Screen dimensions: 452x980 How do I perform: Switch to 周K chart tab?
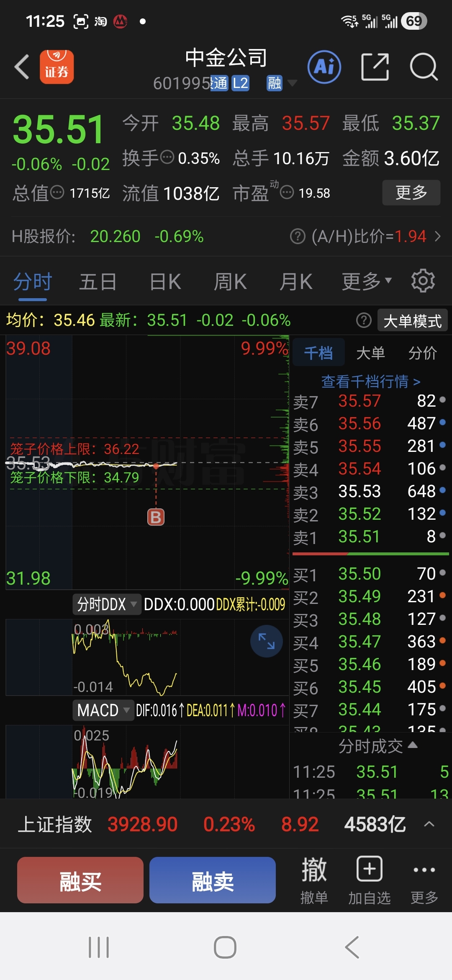pos(230,281)
